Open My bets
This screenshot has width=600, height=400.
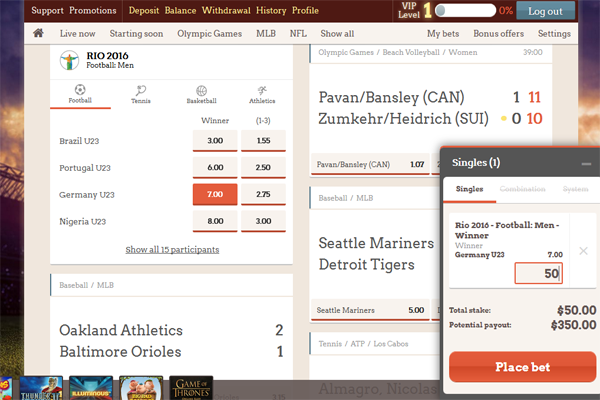[x=443, y=34]
